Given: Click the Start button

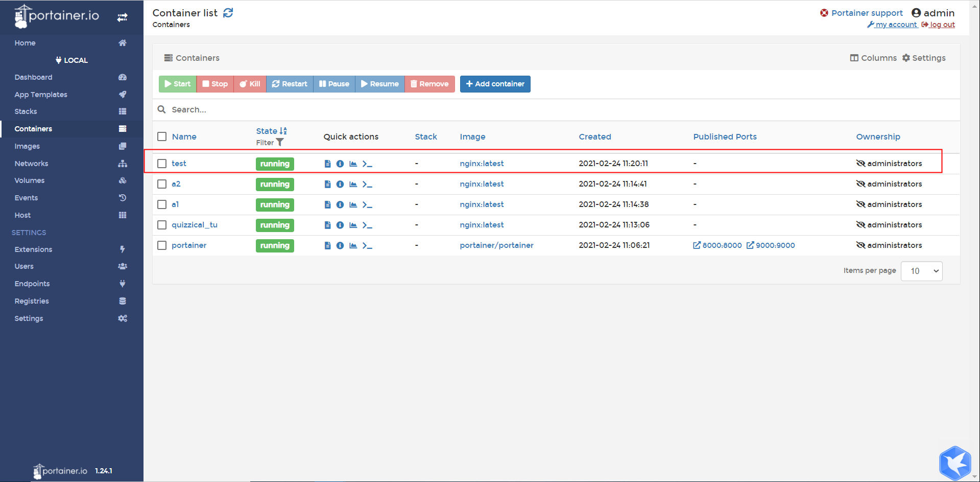Looking at the screenshot, I should point(178,84).
